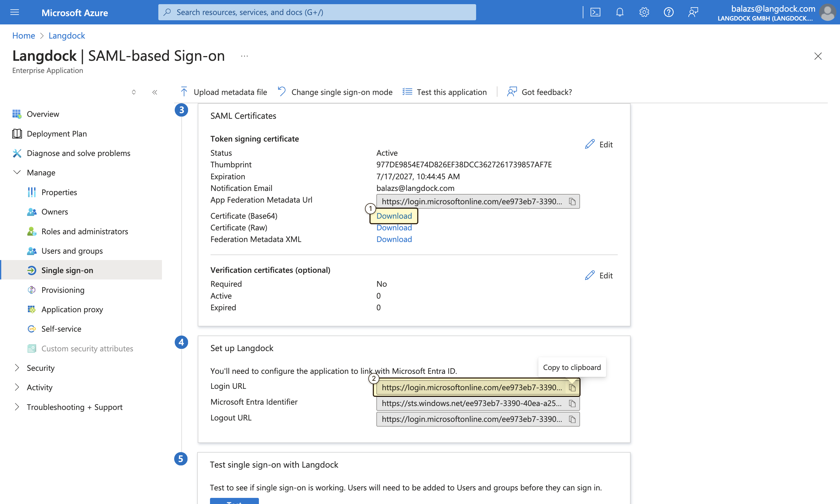Click inside the Azure search box

click(x=317, y=12)
